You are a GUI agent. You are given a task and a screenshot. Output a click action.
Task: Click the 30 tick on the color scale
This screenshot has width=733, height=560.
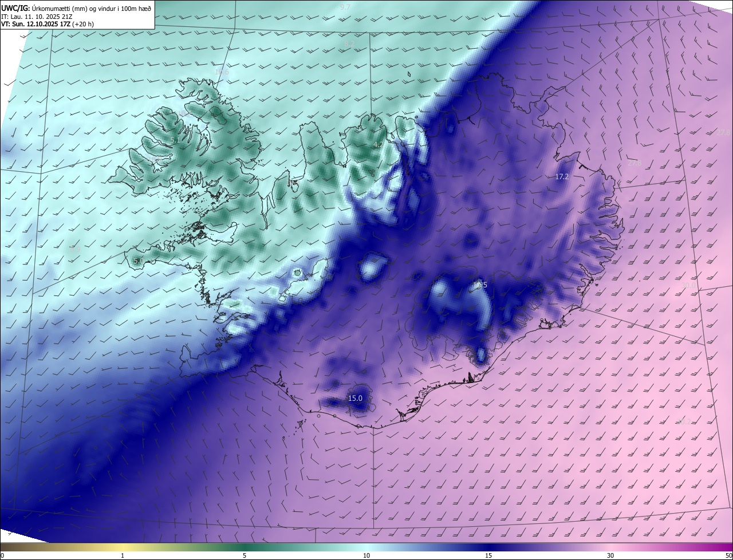coord(610,555)
